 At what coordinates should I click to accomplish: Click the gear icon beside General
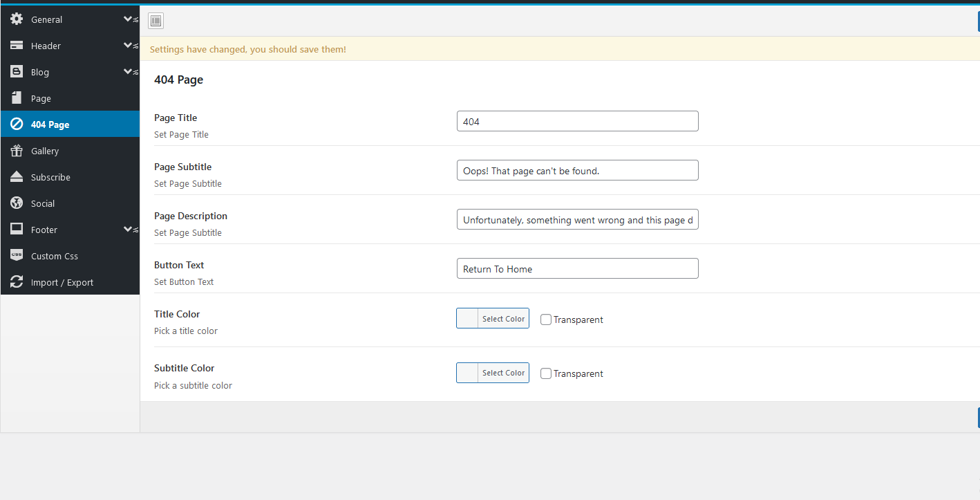17,19
